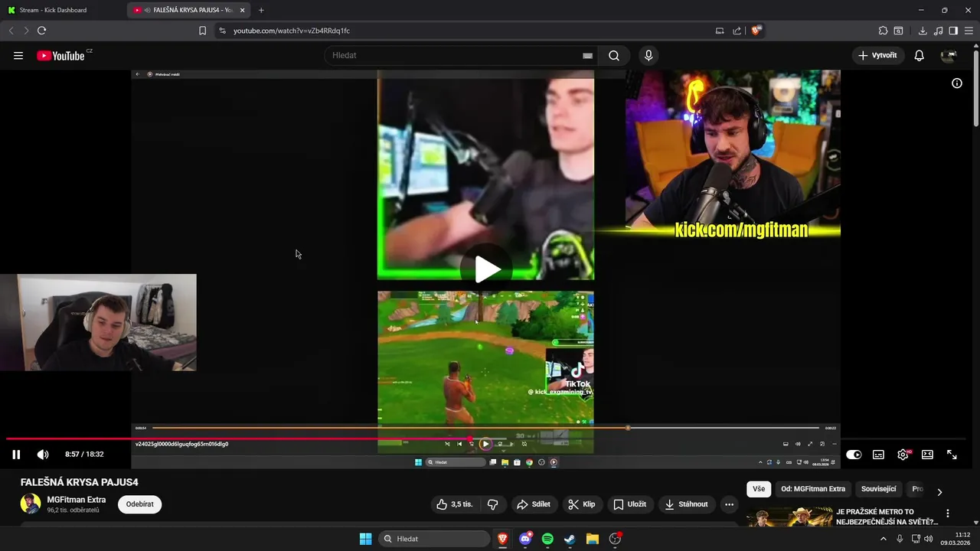Bookmark this page

[x=202, y=31]
